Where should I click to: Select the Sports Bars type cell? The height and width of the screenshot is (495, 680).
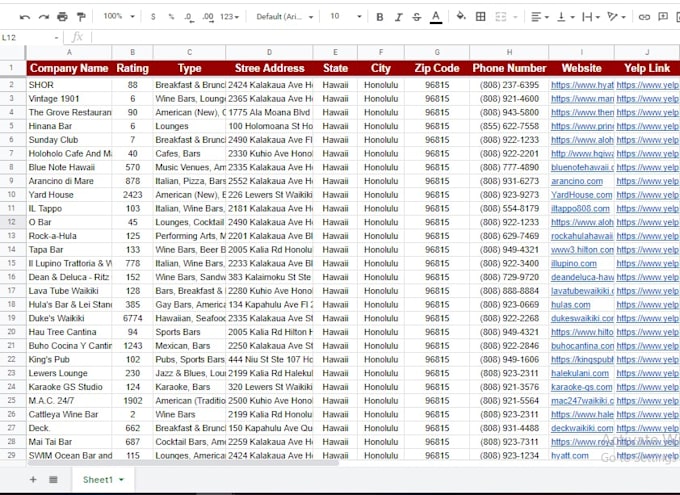click(189, 332)
